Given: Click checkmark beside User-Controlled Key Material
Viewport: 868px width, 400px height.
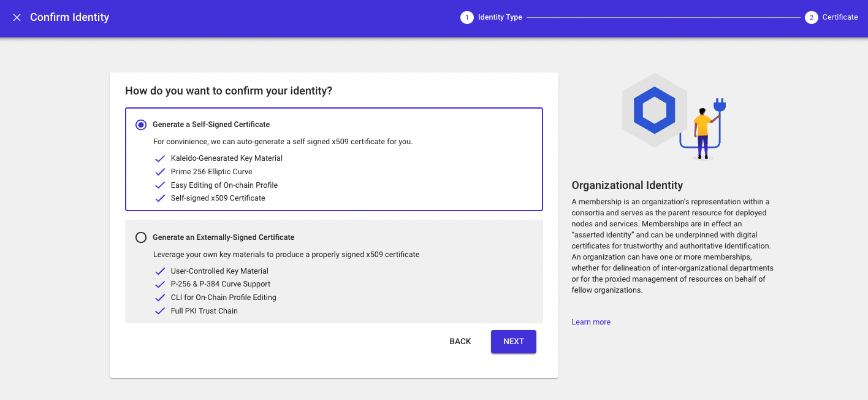Looking at the screenshot, I should [160, 271].
